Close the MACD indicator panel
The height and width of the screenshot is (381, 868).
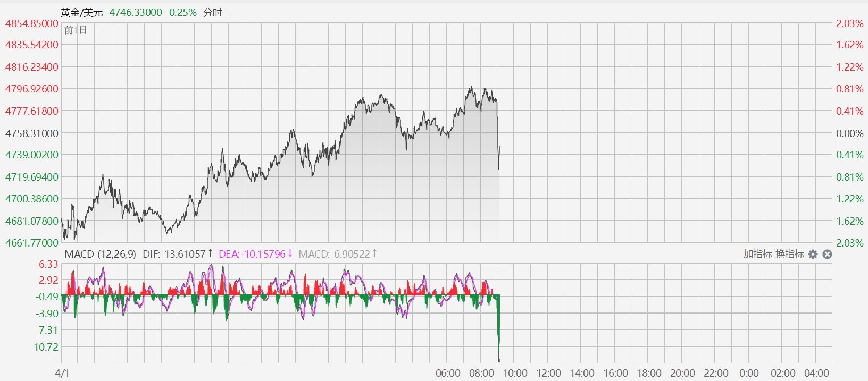827,255
